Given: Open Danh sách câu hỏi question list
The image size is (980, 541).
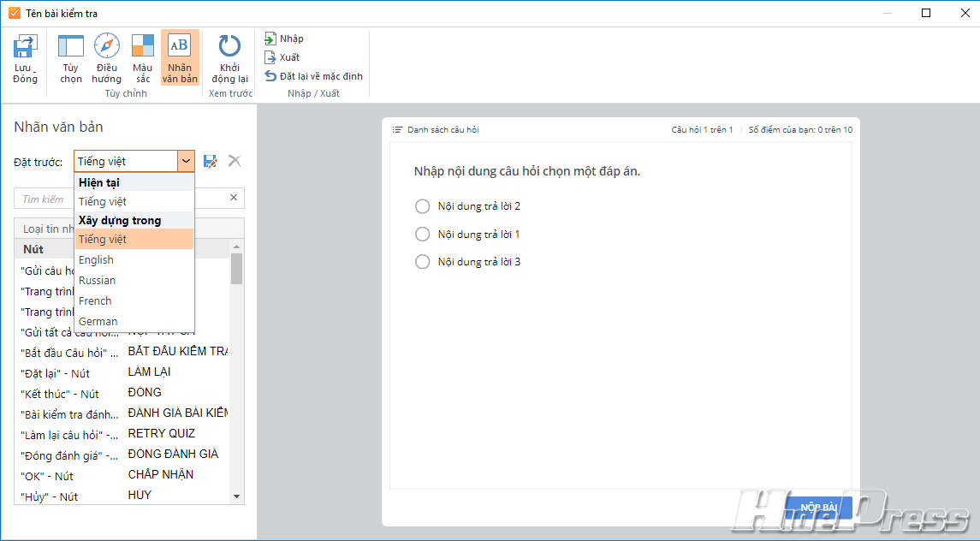Looking at the screenshot, I should pyautogui.click(x=436, y=130).
